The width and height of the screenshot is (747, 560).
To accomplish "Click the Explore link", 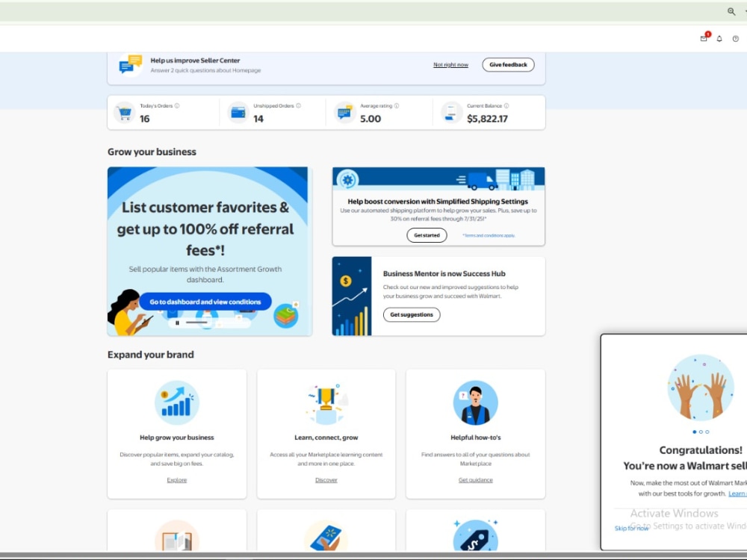I will [177, 480].
